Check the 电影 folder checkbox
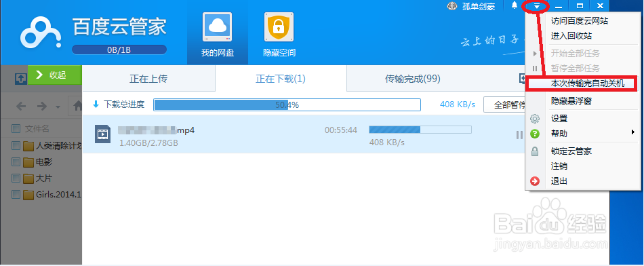 [16, 162]
